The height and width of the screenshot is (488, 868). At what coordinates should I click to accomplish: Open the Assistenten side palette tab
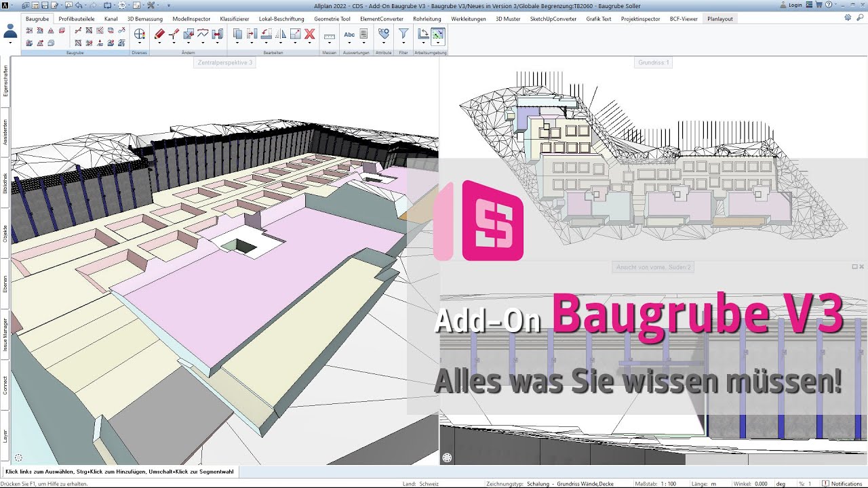5,133
